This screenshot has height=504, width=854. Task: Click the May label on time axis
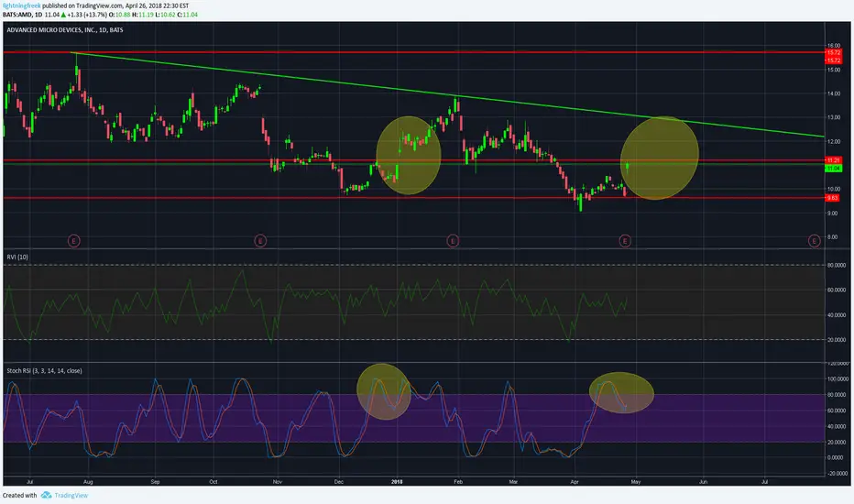click(636, 482)
